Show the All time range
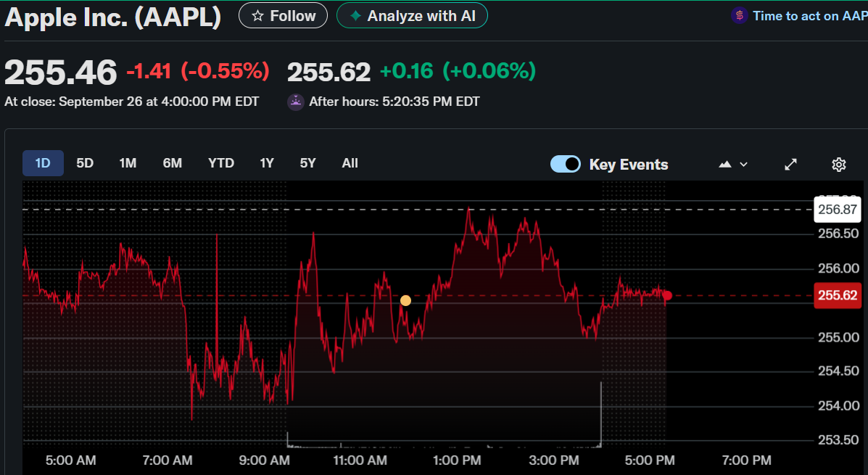The width and height of the screenshot is (868, 475). (x=350, y=163)
